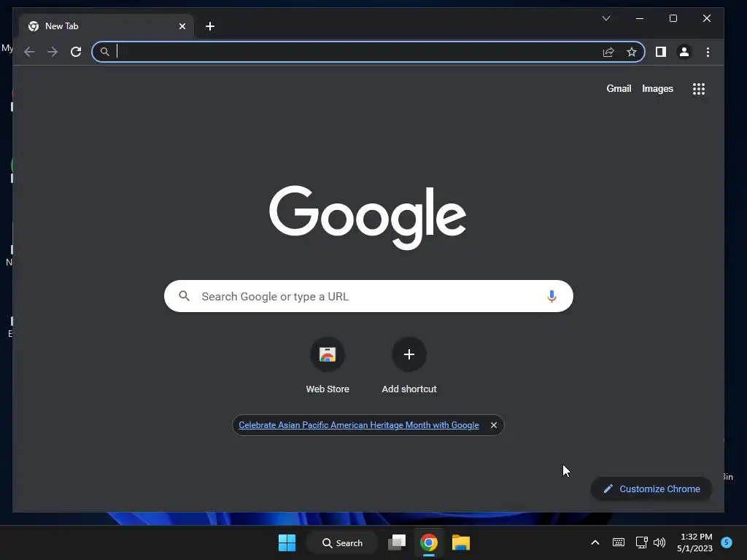Go back using the back arrow
This screenshot has height=560, width=747.
coord(29,52)
